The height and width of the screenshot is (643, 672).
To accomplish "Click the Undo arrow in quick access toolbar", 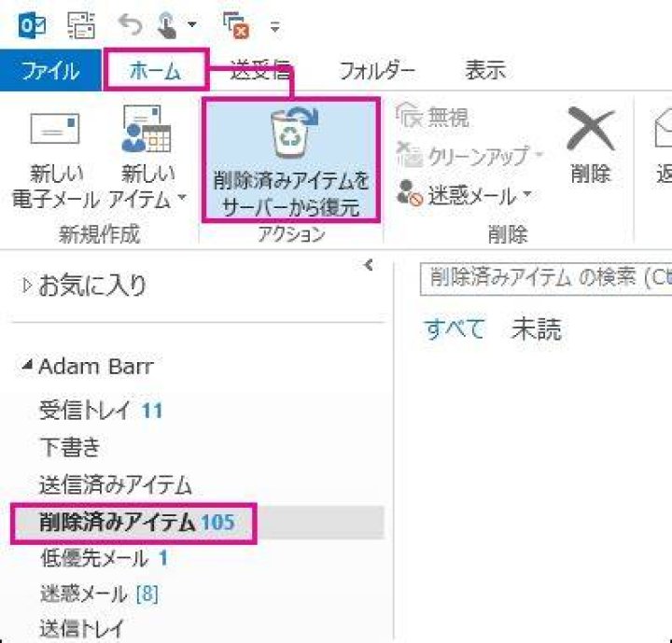I will (131, 24).
